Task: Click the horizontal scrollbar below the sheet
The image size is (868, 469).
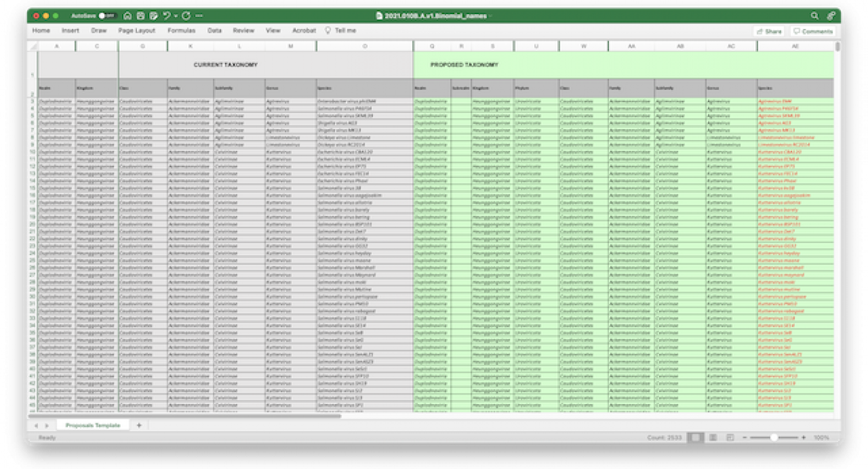Action: tap(193, 416)
